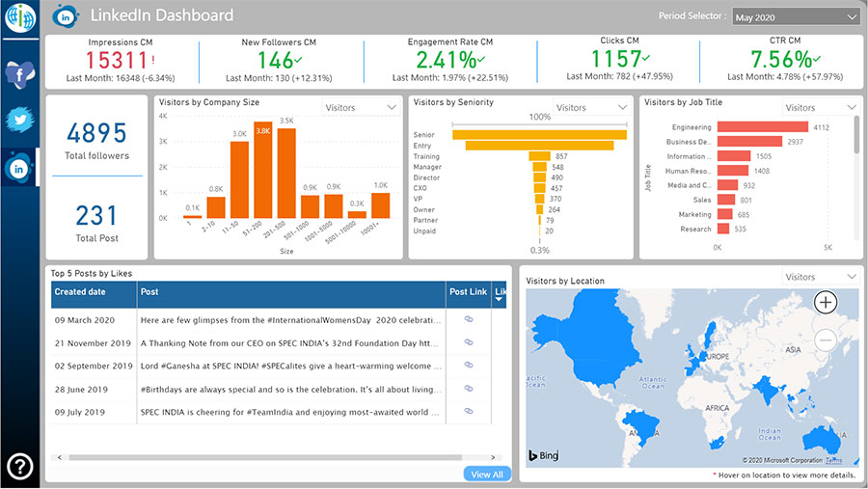This screenshot has width=868, height=489.
Task: Click India on the map
Action: tap(766, 391)
